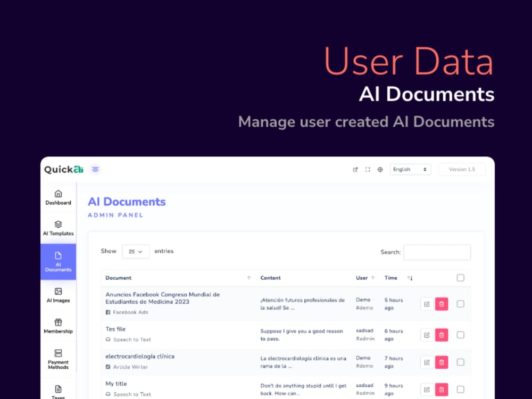532x399 pixels.
Task: Open the AI Images section
Action: pos(58,296)
